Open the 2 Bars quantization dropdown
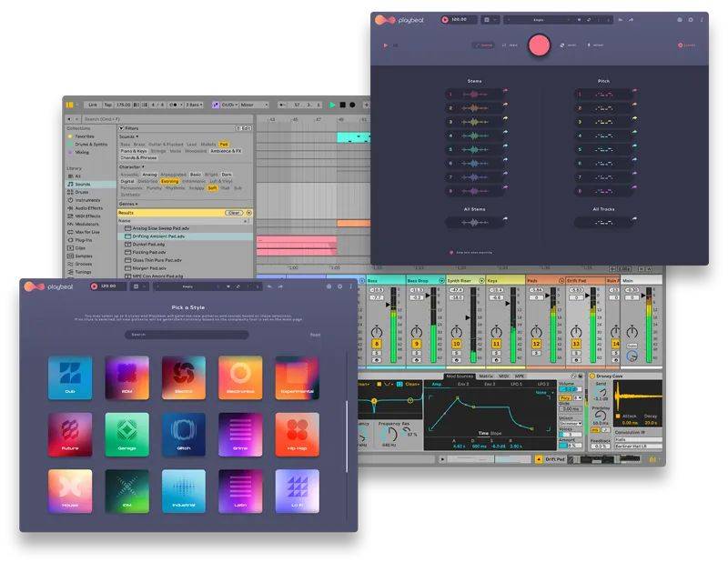The height and width of the screenshot is (562, 728). pyautogui.click(x=195, y=105)
